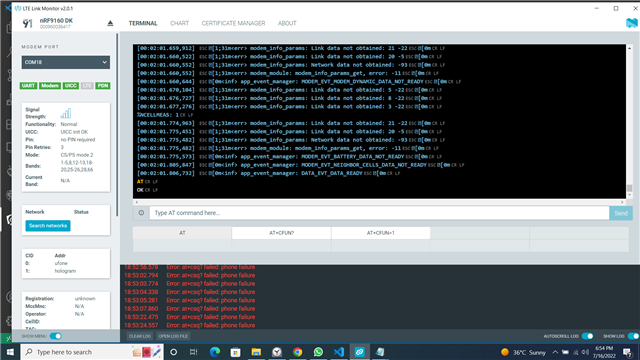640x360 pixels.
Task: Open the notification center icon
Action: click(x=628, y=352)
